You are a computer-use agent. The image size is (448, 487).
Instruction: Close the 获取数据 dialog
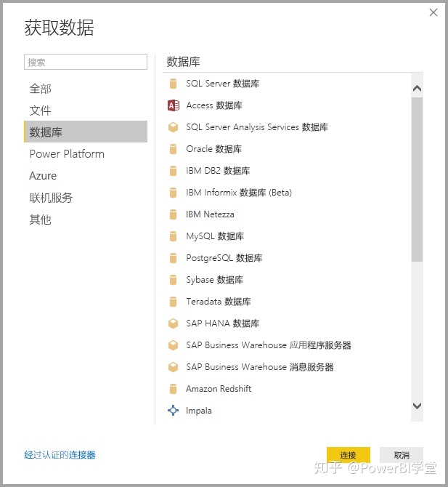tap(433, 12)
